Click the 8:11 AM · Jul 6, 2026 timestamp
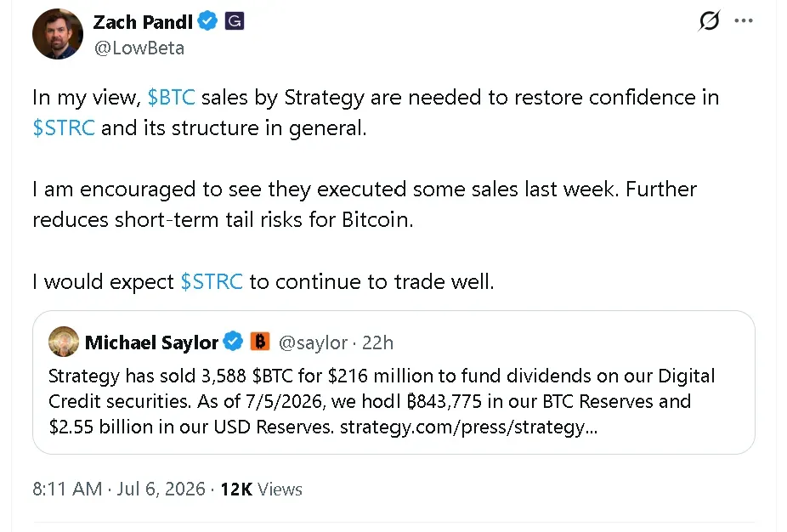Image resolution: width=787 pixels, height=532 pixels. coord(119,489)
